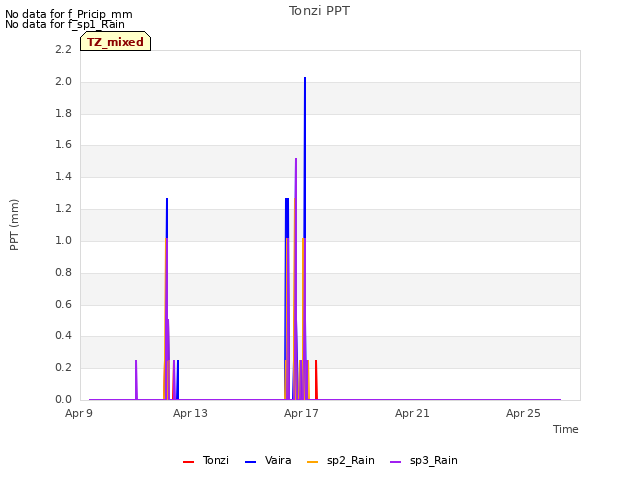The width and height of the screenshot is (640, 480).
Task: Click the orange sp2_Rain legend color marker
Action: pos(312,462)
